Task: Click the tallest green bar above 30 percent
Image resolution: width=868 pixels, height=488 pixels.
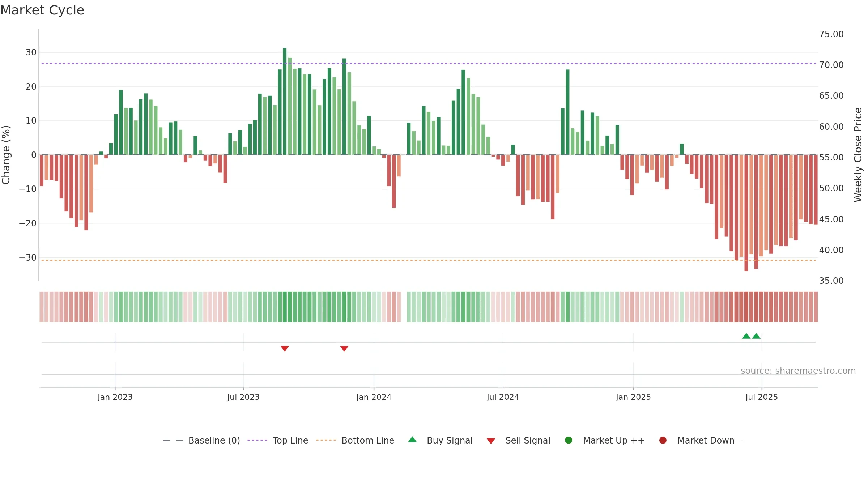Action: click(x=285, y=101)
